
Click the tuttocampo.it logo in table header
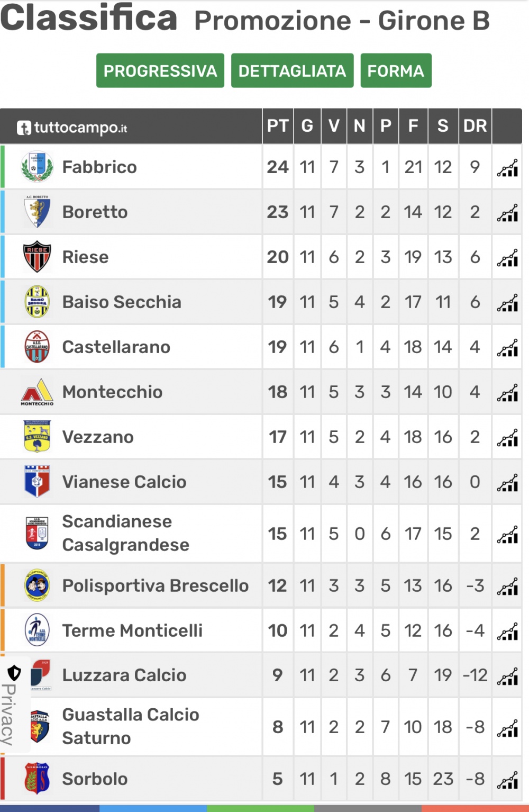point(72,128)
